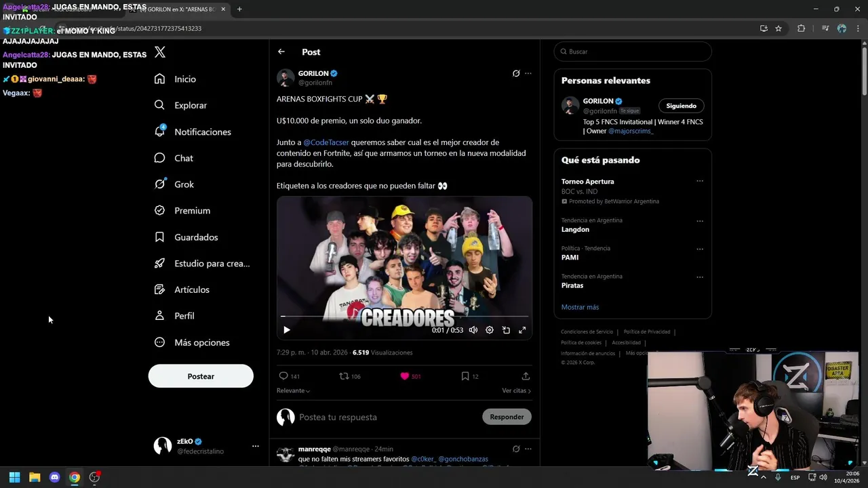Open Discord from taskbar
The height and width of the screenshot is (488, 868).
tap(55, 477)
